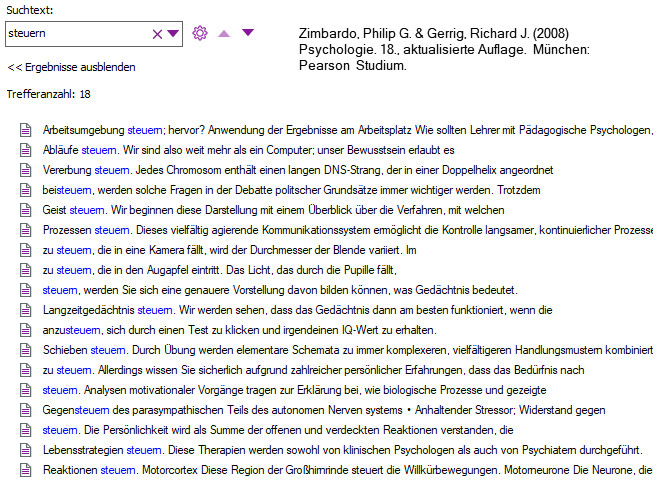
Task: Clear the search text with the X icon
Action: click(157, 34)
